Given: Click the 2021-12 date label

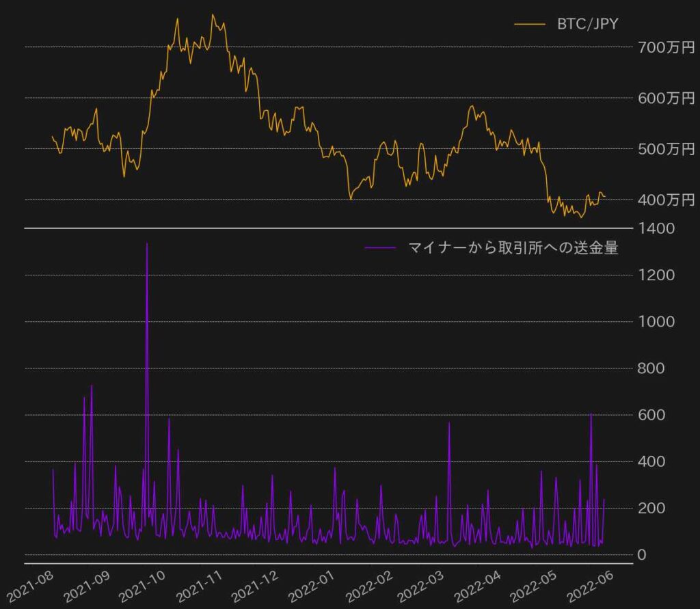Looking at the screenshot, I should pyautogui.click(x=255, y=586).
